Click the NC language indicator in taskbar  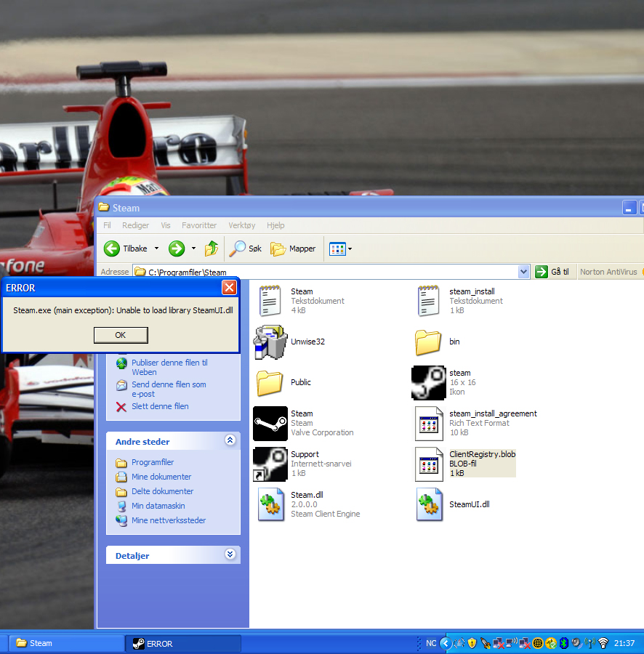[x=431, y=643]
